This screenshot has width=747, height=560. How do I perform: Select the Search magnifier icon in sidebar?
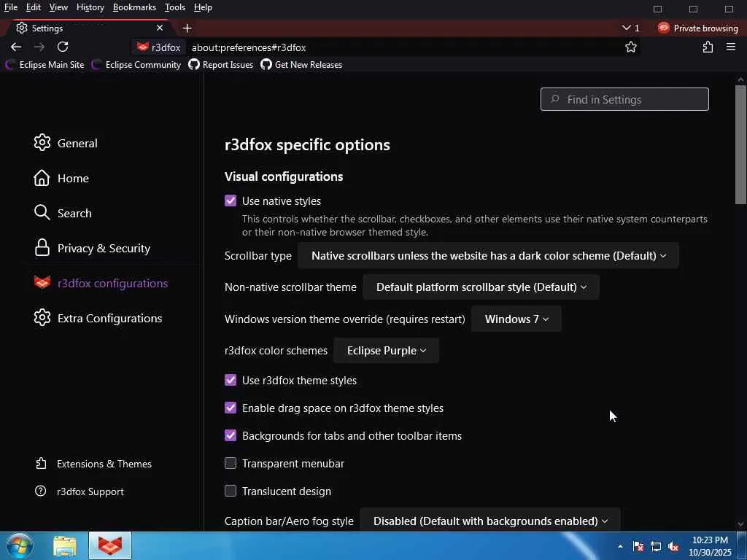42,212
